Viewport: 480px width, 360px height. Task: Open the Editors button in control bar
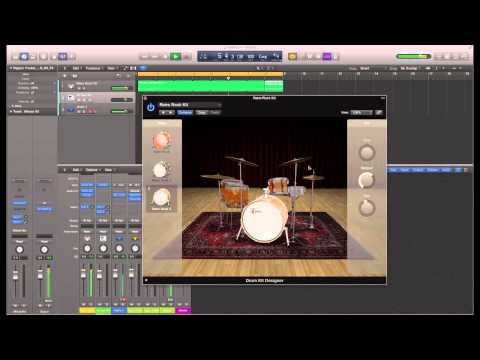coord(71,56)
